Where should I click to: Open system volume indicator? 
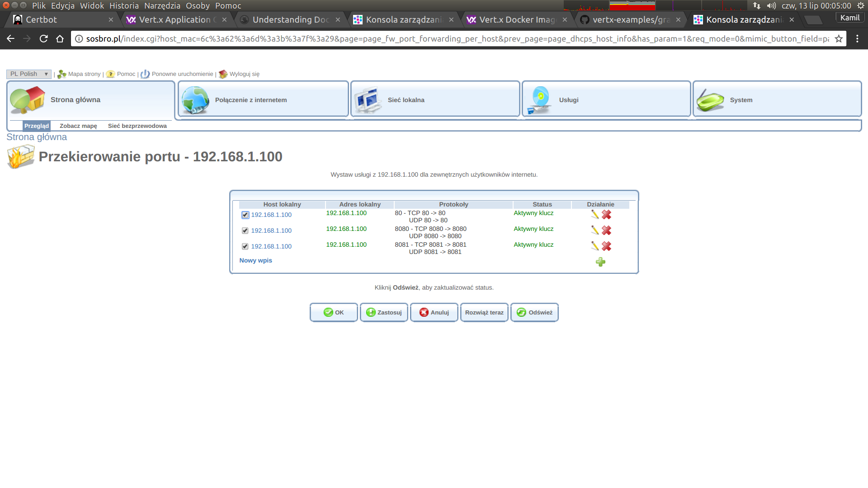tap(771, 6)
